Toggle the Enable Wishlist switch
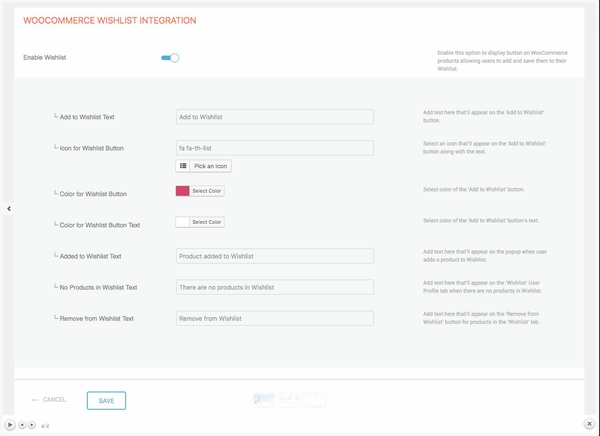 coord(170,58)
